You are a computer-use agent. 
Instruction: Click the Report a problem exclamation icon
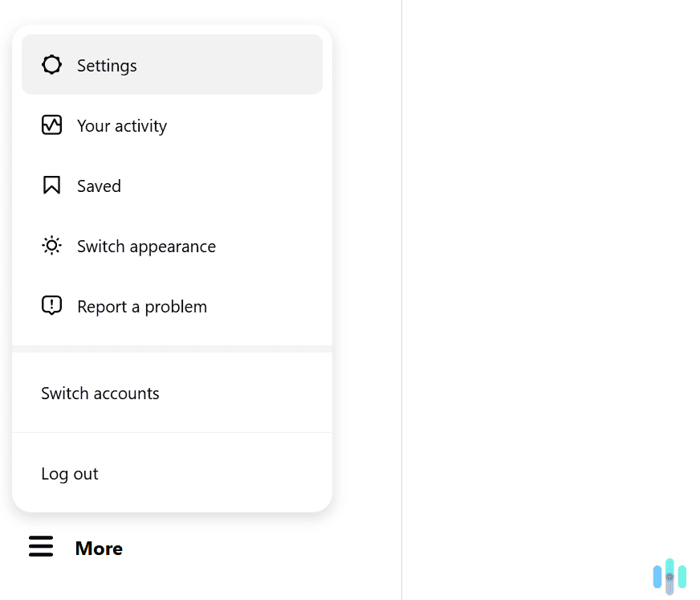tap(51, 305)
